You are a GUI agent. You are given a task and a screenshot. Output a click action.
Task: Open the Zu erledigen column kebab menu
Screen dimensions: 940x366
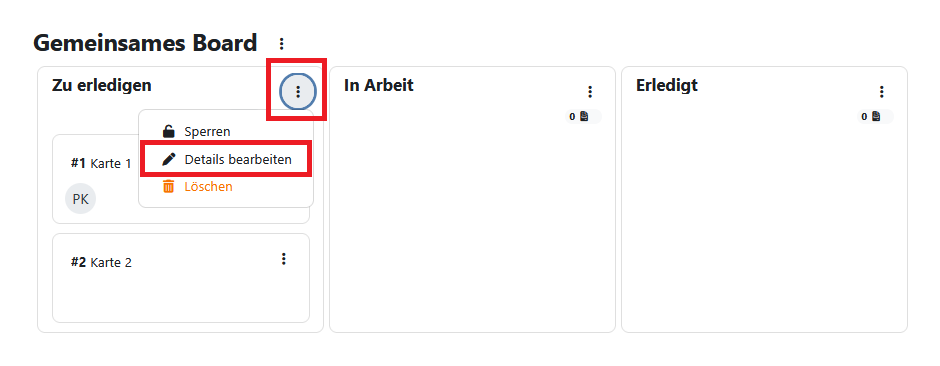(x=298, y=92)
